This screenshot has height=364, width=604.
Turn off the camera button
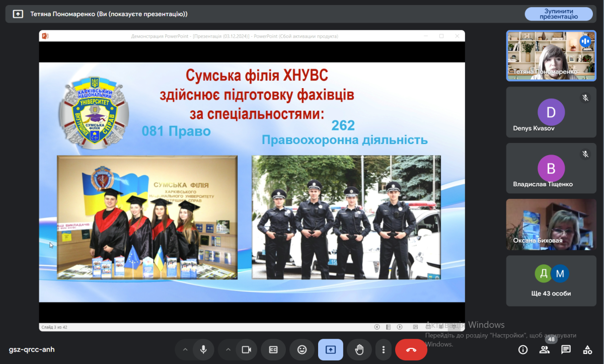coord(246,350)
